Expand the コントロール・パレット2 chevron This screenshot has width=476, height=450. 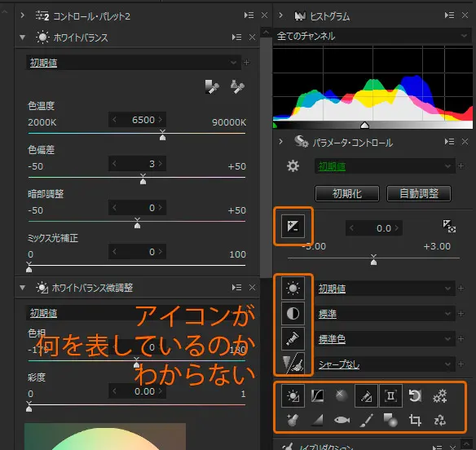[22, 15]
